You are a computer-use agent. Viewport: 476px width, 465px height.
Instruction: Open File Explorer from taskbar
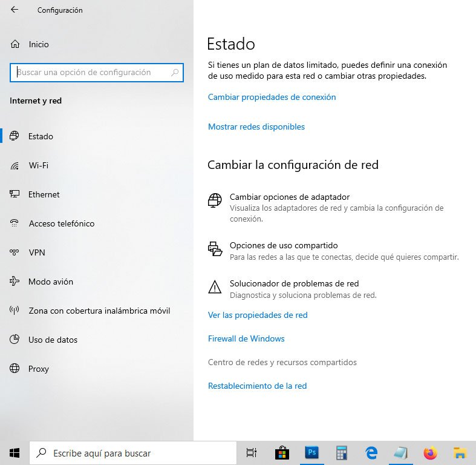(460, 453)
